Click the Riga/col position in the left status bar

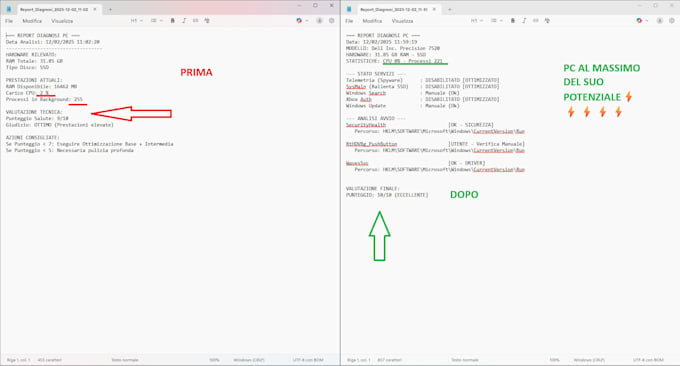(x=19, y=360)
